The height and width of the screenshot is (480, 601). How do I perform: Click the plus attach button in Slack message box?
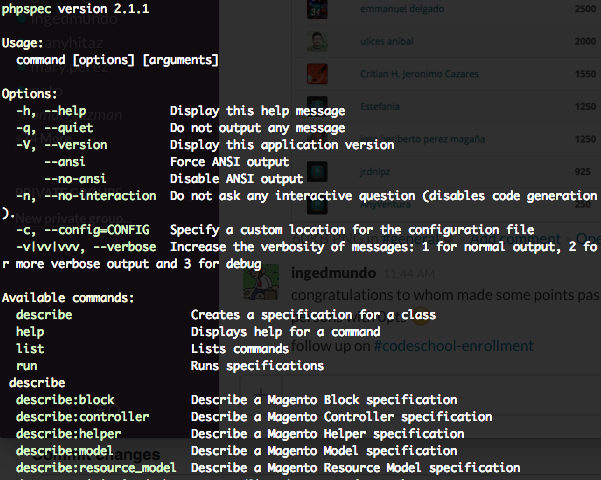261,394
